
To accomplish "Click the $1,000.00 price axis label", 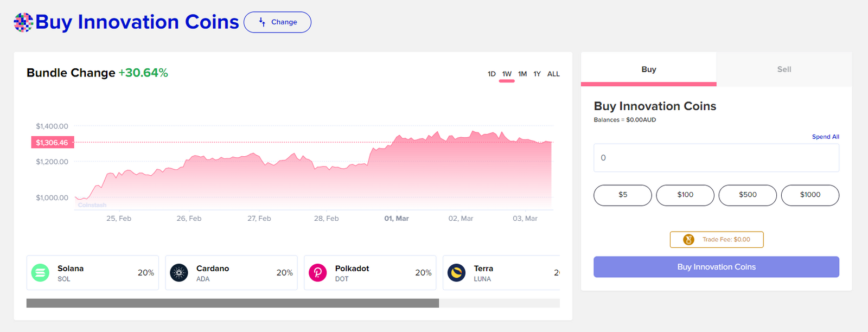I will point(52,198).
